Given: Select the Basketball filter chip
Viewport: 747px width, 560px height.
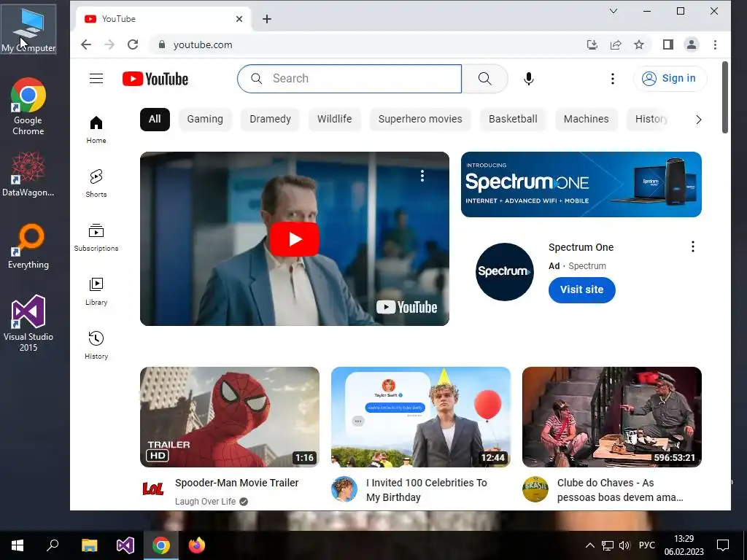Looking at the screenshot, I should tap(513, 119).
